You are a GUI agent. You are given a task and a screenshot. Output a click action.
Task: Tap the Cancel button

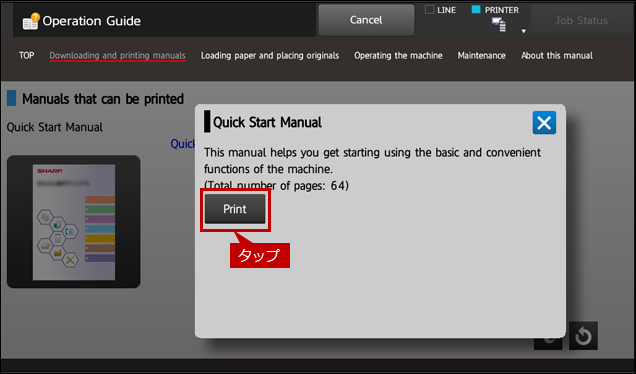coord(366,20)
